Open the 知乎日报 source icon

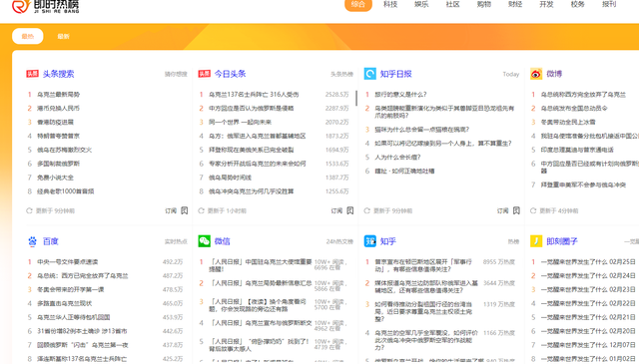[370, 74]
